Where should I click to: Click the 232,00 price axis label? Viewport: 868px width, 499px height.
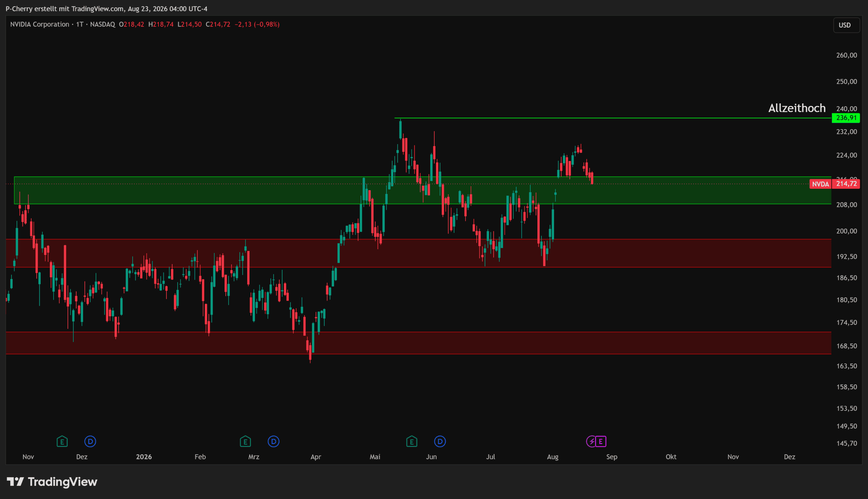click(846, 132)
